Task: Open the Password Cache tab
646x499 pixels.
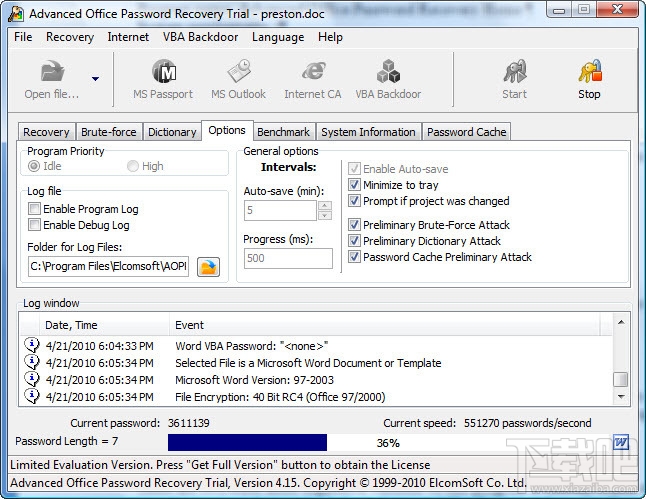Action: (467, 132)
